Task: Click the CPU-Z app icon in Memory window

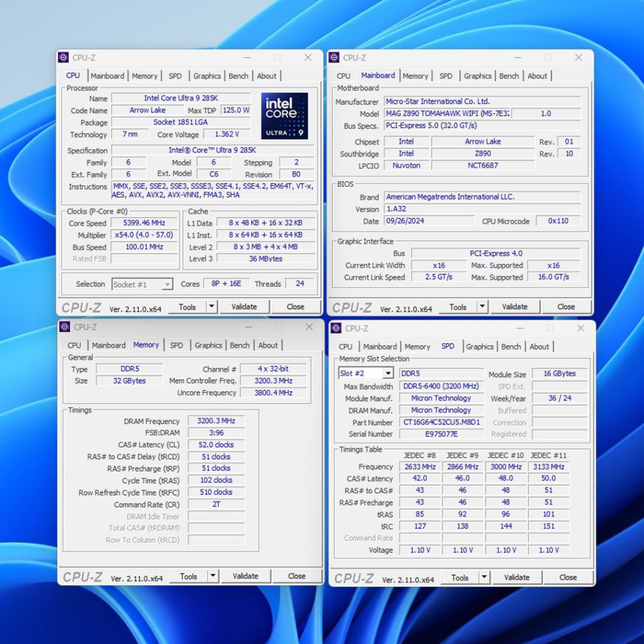Action: [65, 327]
